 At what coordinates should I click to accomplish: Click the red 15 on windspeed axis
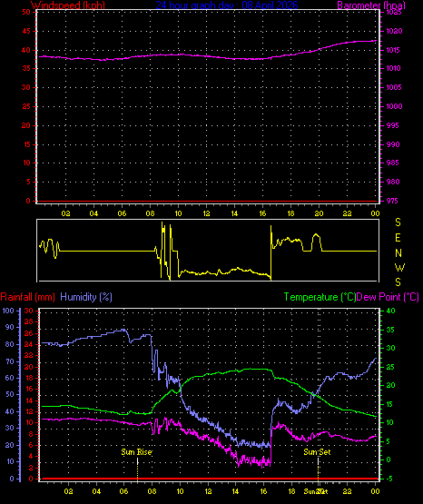point(26,144)
